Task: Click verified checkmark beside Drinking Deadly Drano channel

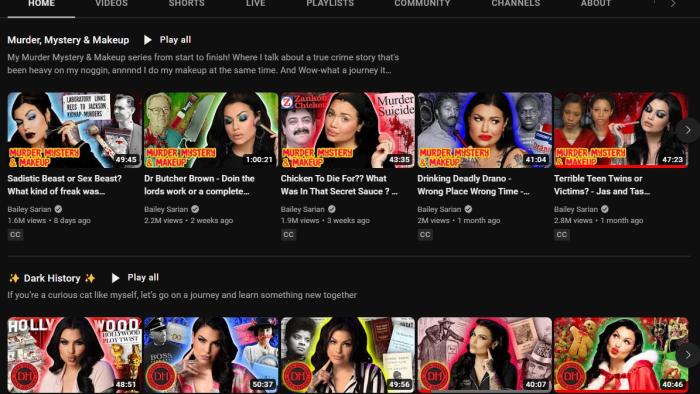Action: pyautogui.click(x=468, y=209)
